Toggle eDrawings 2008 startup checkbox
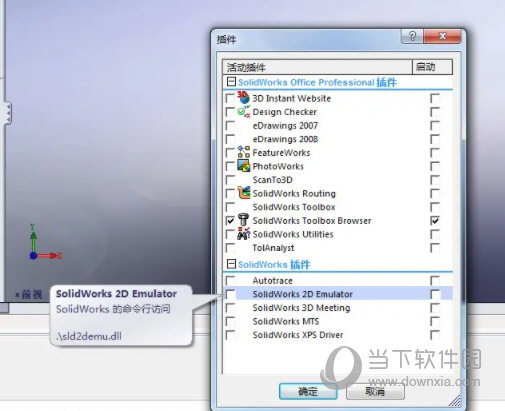 435,139
